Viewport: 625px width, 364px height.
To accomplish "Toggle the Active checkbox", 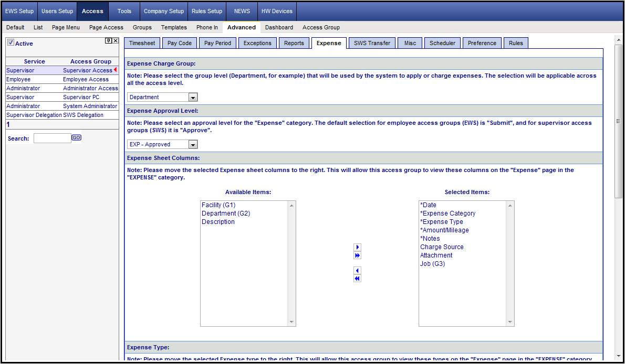I will (11, 42).
